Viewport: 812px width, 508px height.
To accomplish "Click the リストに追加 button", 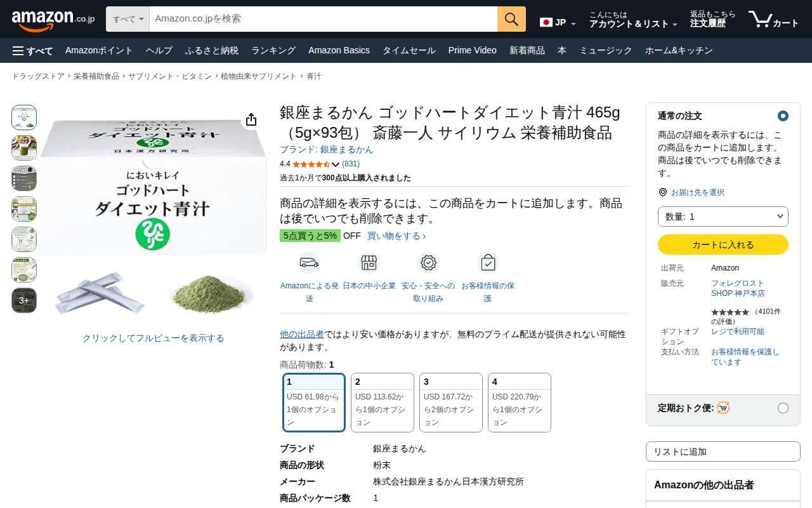I will [723, 451].
